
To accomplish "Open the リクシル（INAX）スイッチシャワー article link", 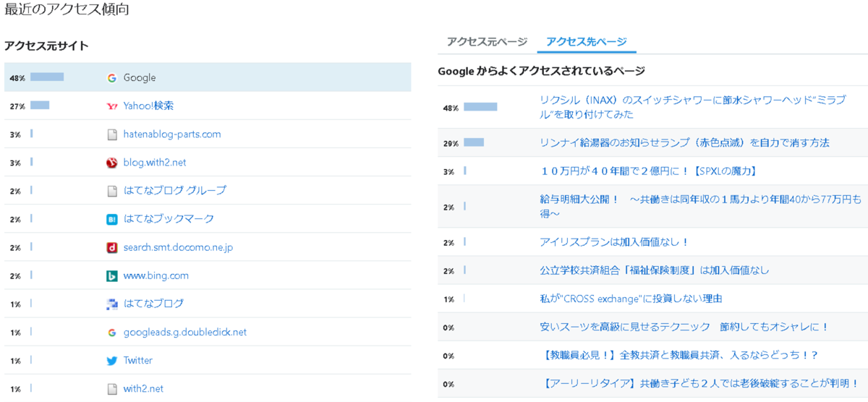I will tap(692, 107).
